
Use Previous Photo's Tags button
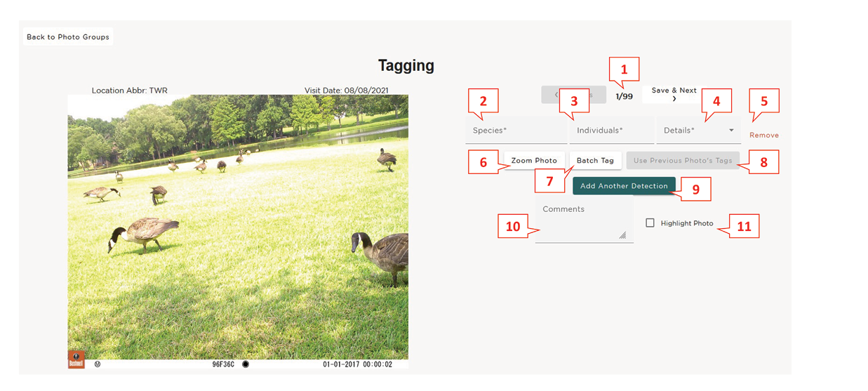pos(683,161)
